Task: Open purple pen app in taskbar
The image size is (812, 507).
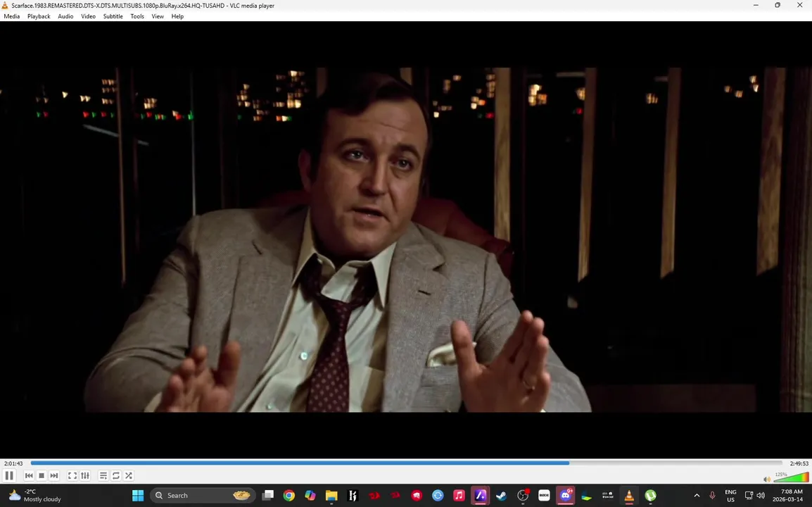Action: [480, 496]
